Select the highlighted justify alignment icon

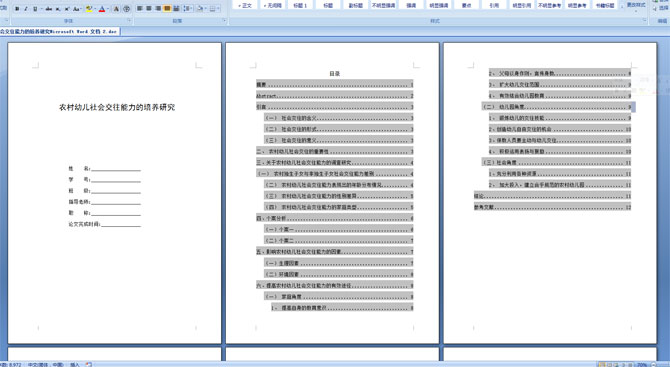168,9
